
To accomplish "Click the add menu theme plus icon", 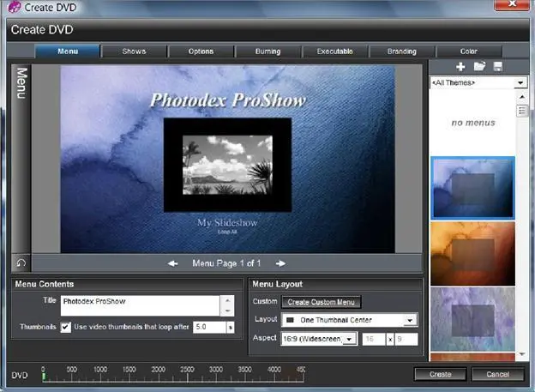I will coord(460,66).
